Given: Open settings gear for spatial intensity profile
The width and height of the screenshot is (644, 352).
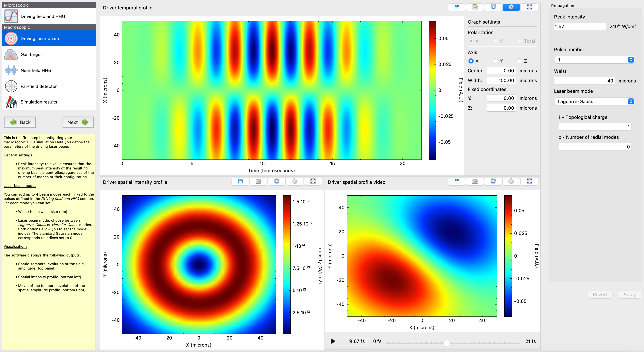Looking at the screenshot, I should pyautogui.click(x=295, y=182).
